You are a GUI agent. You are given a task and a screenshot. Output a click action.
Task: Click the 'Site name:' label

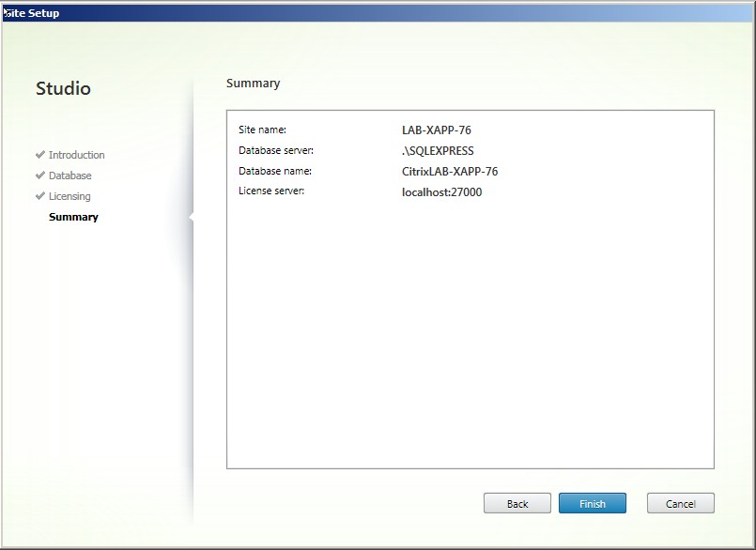pyautogui.click(x=262, y=130)
